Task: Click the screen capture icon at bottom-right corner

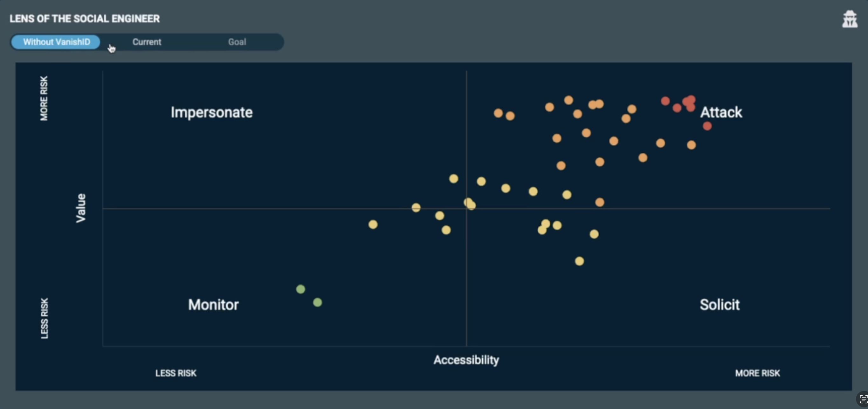Action: pos(863,399)
